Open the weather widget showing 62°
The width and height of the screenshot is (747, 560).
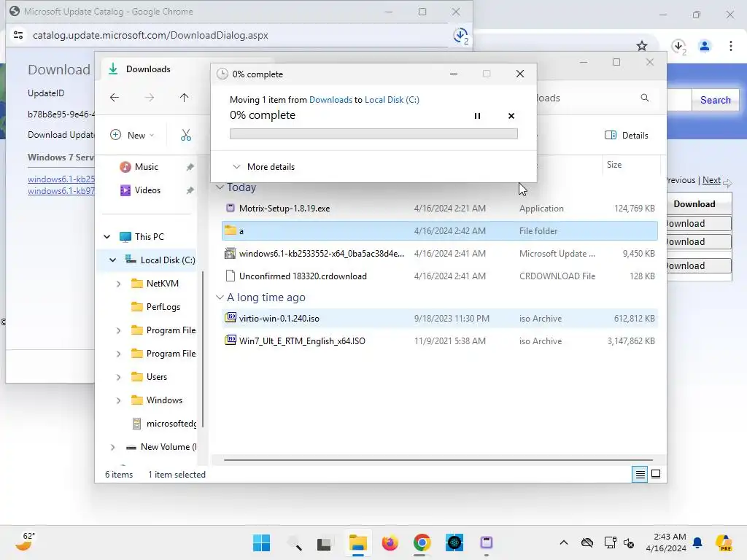(x=25, y=542)
